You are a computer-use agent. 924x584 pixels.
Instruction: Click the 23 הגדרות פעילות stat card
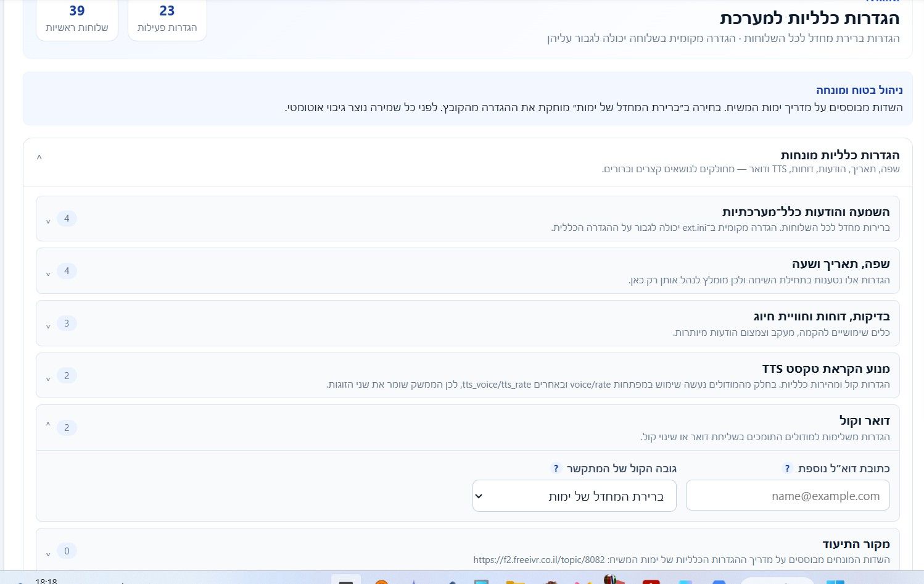(167, 19)
